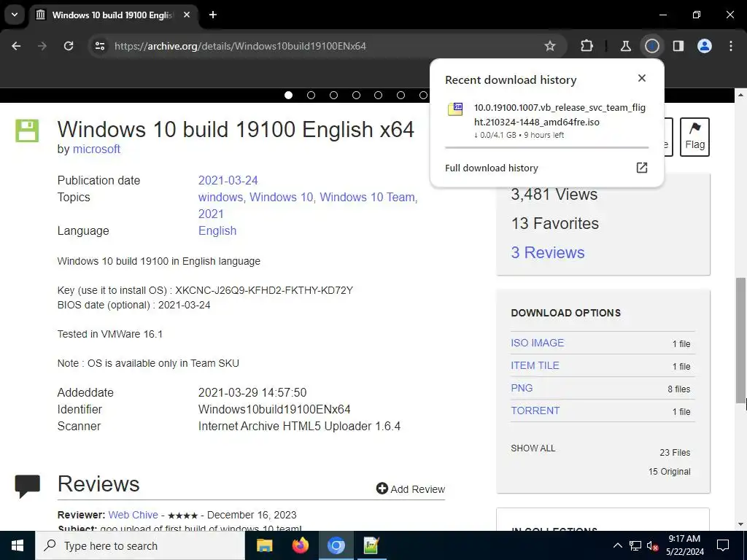Open Chrome three-dot menu
This screenshot has height=560, width=747.
(x=731, y=46)
